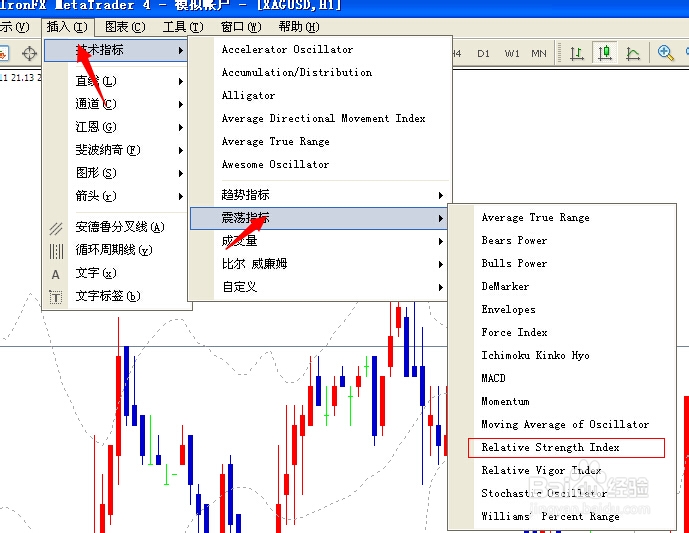Open the 工具(T) menu

183,27
